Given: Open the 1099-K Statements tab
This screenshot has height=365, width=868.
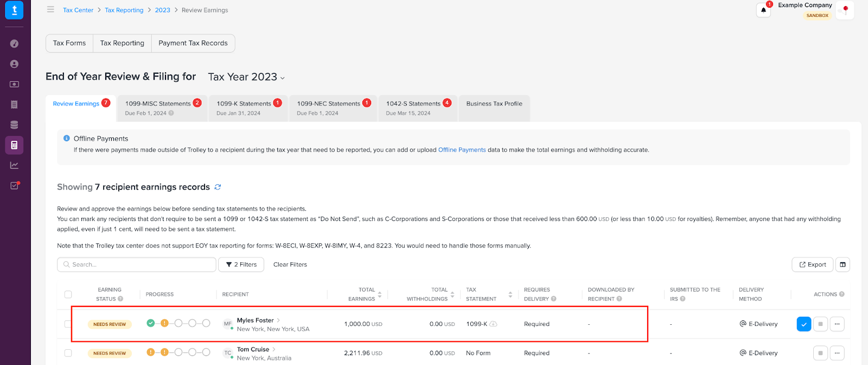Looking at the screenshot, I should click(248, 108).
